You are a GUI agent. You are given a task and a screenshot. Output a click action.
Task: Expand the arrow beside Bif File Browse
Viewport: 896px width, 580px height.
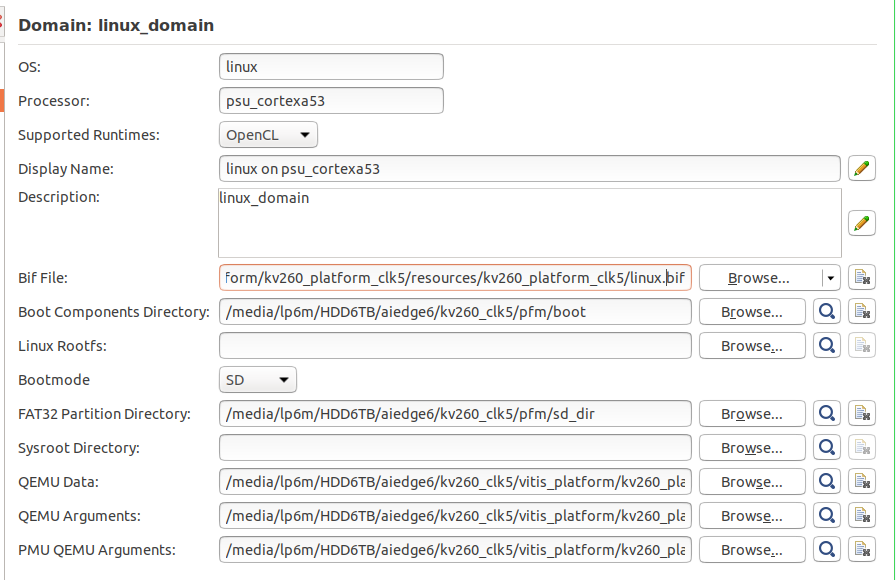pyautogui.click(x=830, y=278)
